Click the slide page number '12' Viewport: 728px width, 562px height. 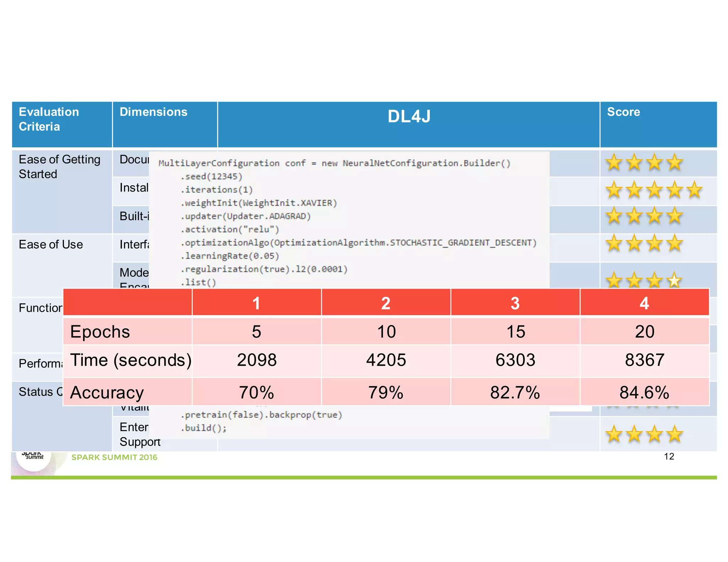tap(669, 456)
